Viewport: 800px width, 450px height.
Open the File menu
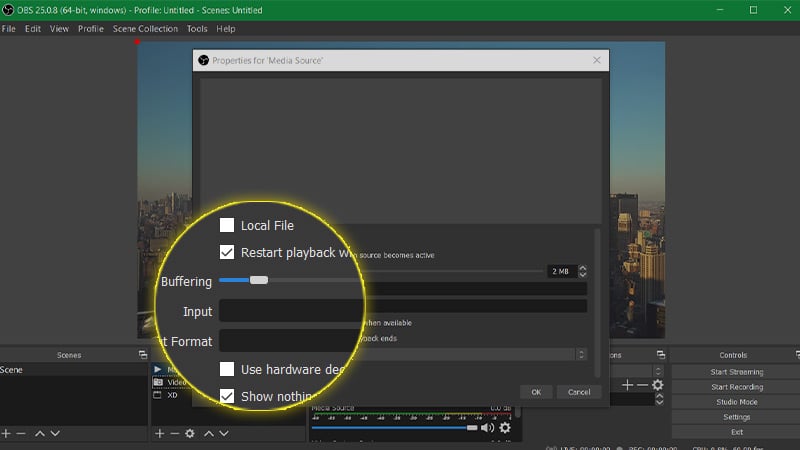9,29
